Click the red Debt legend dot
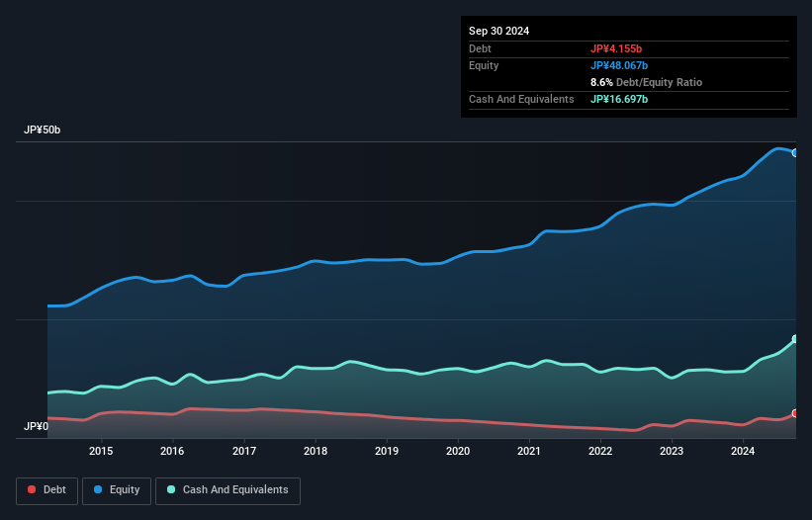This screenshot has height=520, width=812. point(32,489)
